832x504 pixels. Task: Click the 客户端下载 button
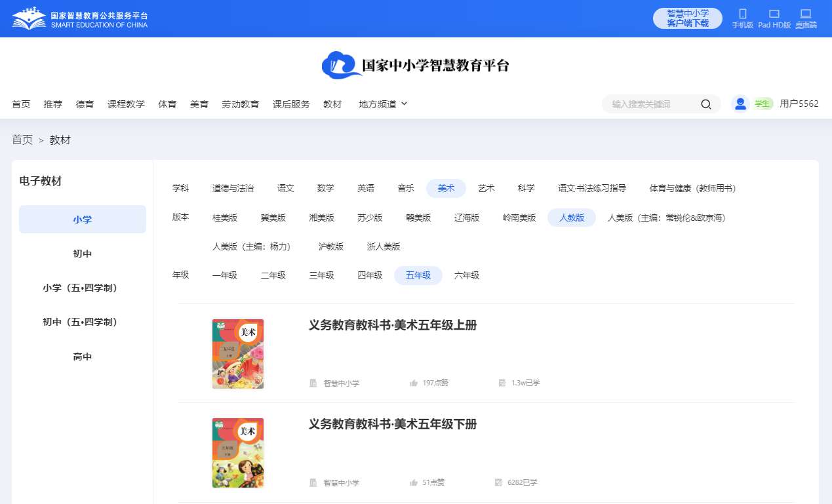coord(687,18)
